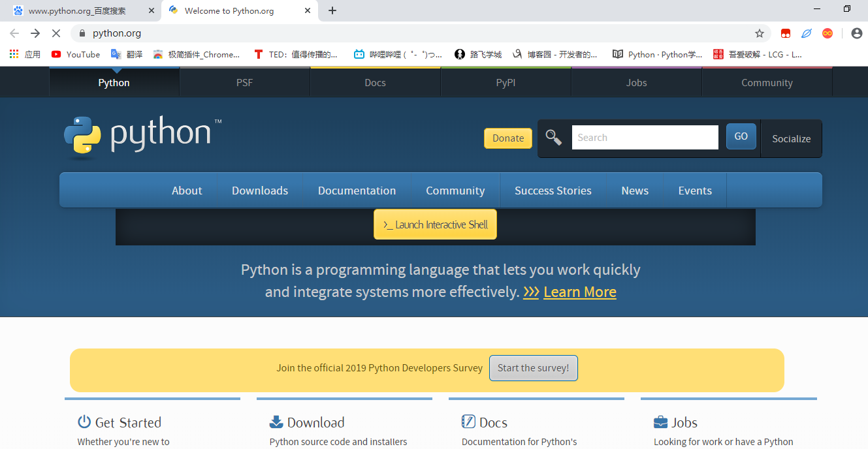Open the Documentation navigation menu

(x=357, y=191)
